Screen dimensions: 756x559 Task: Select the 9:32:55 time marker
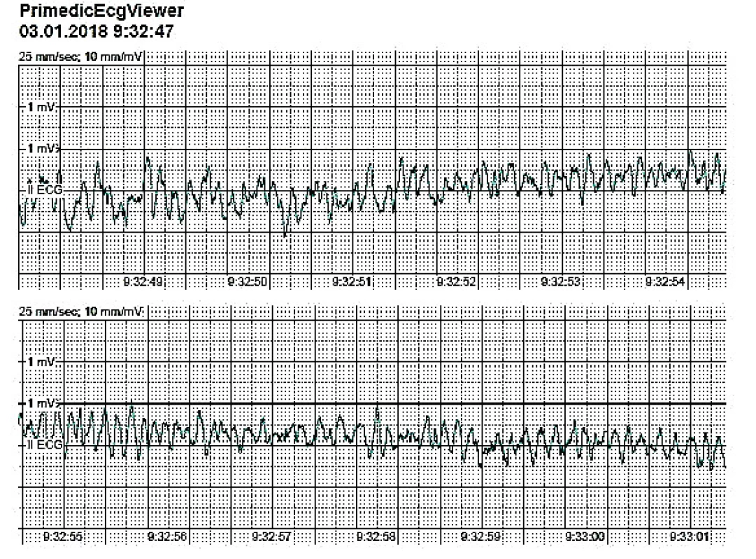(x=63, y=536)
